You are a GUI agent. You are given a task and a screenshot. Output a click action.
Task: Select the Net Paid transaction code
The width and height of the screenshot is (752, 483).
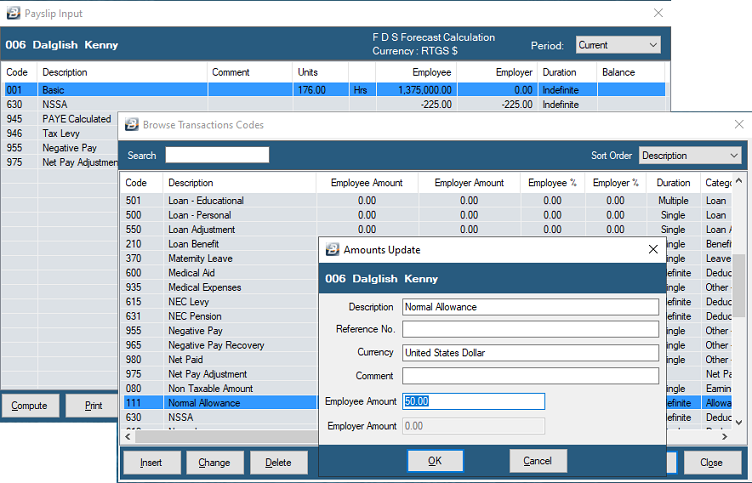pos(221,359)
